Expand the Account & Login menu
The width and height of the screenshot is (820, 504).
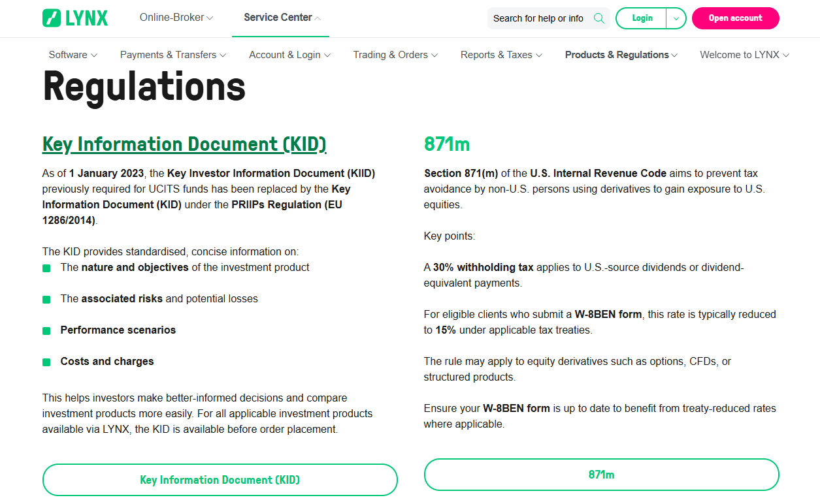pos(289,55)
